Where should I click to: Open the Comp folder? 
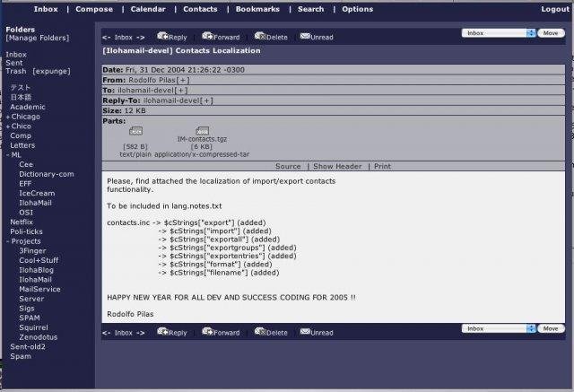pyautogui.click(x=21, y=135)
